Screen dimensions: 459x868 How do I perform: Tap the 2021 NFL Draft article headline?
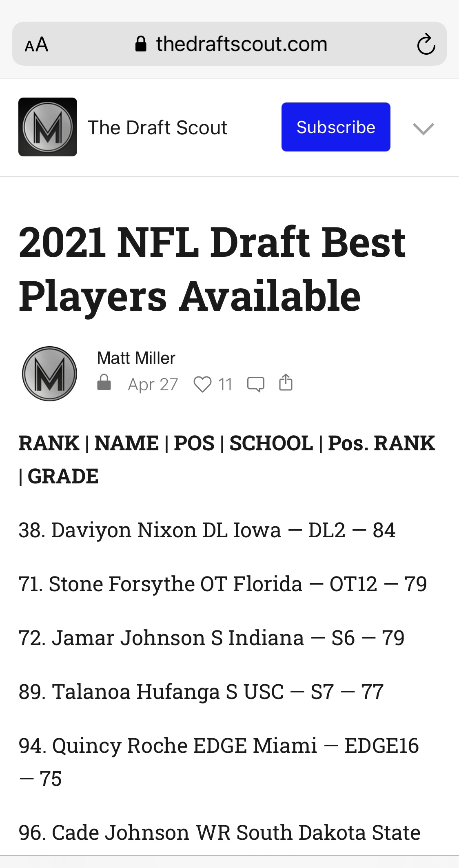click(212, 269)
